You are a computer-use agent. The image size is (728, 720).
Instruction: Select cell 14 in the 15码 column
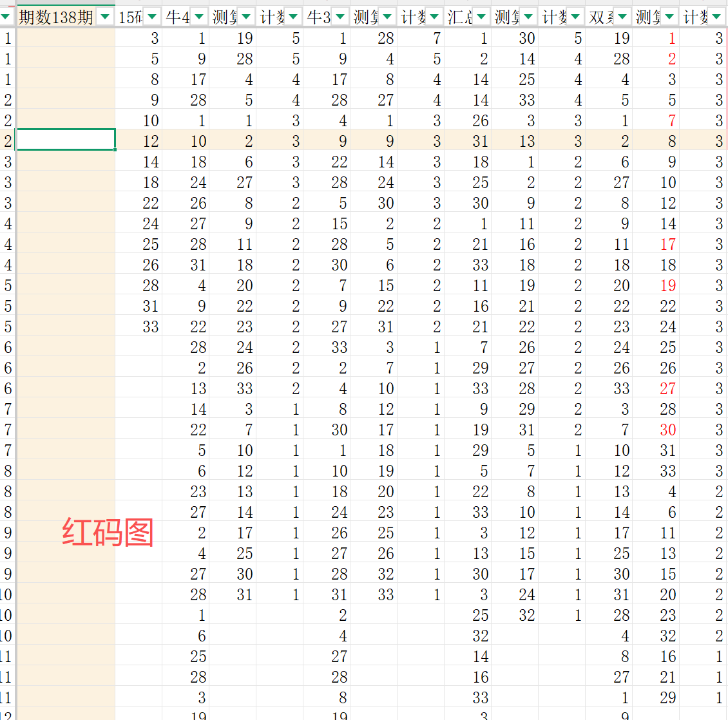click(139, 162)
